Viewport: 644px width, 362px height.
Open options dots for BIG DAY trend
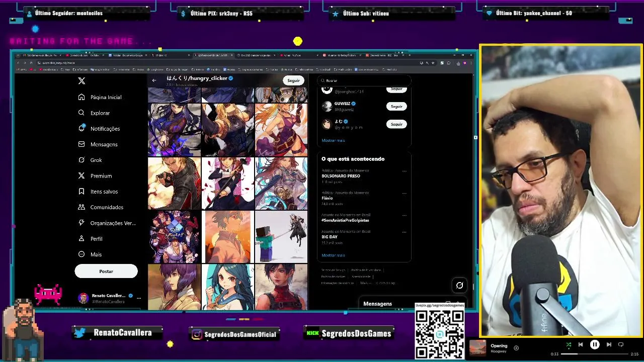pos(404,232)
